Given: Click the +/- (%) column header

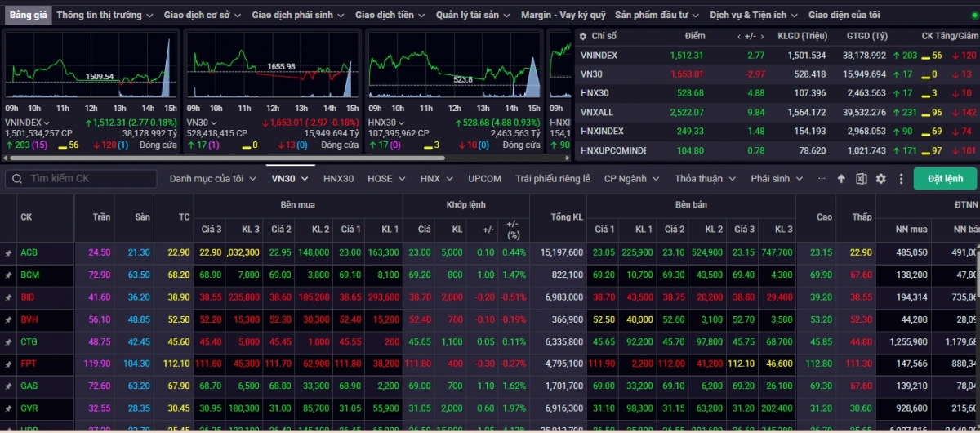Looking at the screenshot, I should [512, 229].
